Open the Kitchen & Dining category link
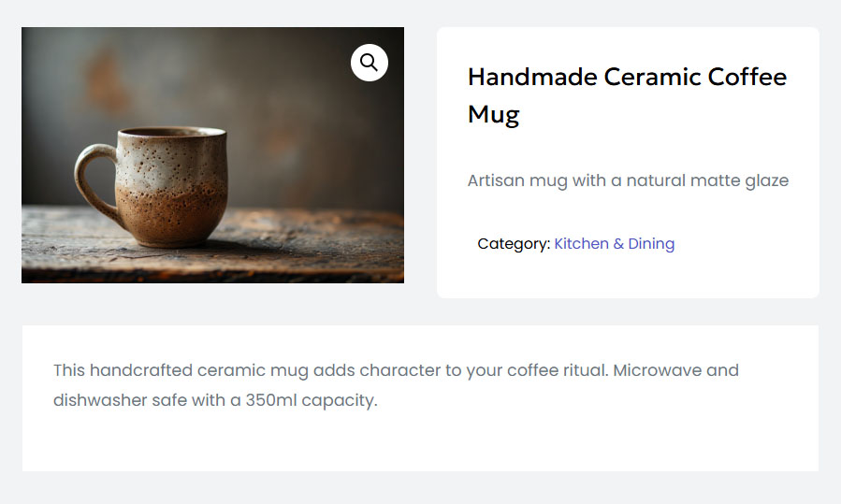This screenshot has height=504, width=841. [614, 244]
